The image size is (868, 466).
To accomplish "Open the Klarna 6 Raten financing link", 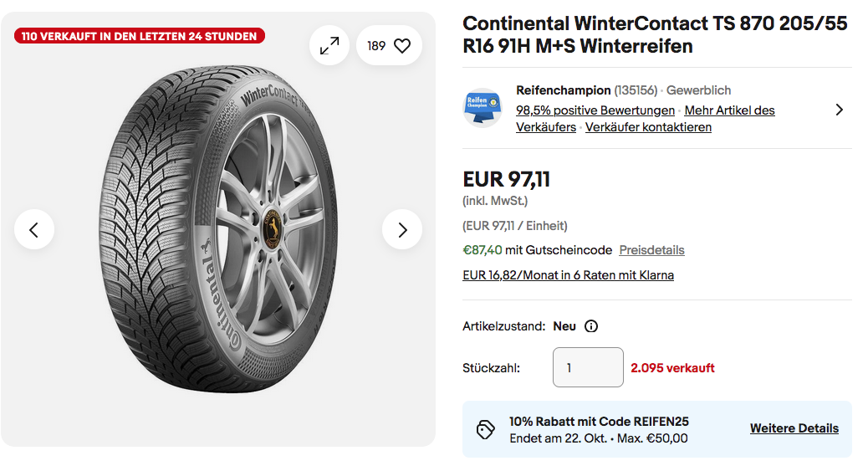I will (x=568, y=275).
